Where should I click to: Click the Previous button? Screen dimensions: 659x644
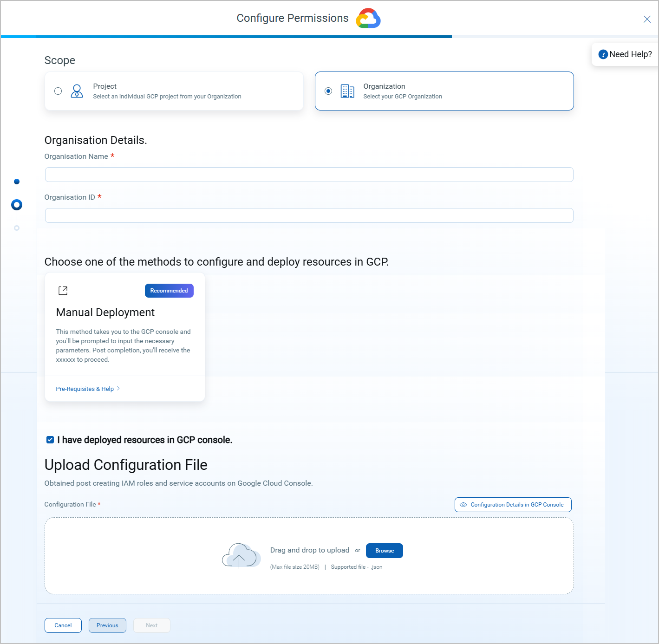[107, 625]
